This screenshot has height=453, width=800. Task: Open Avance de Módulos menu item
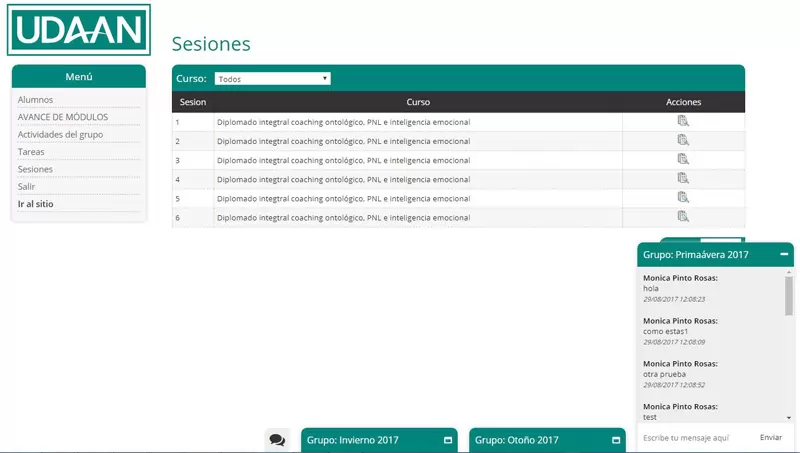[x=63, y=117]
